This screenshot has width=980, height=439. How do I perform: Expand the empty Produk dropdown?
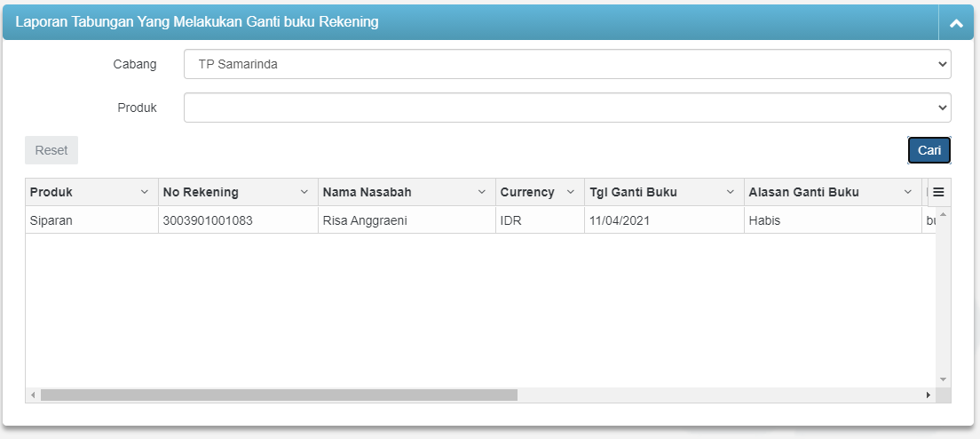[567, 108]
